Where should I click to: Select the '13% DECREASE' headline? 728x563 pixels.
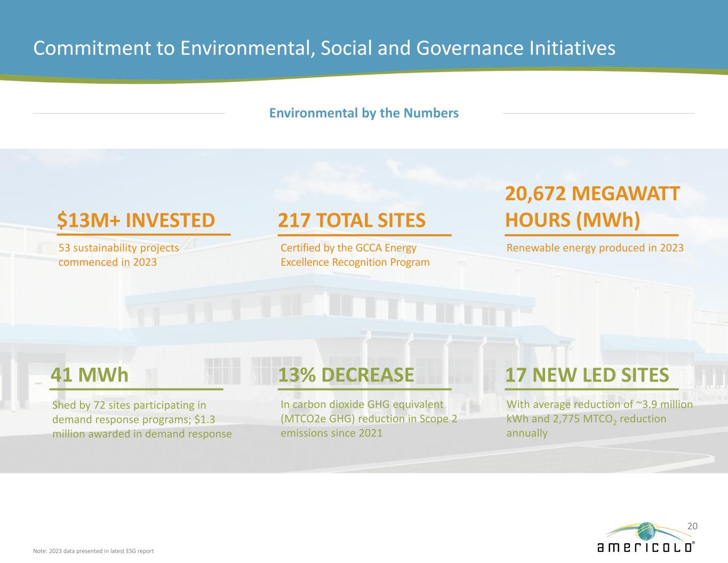[346, 375]
